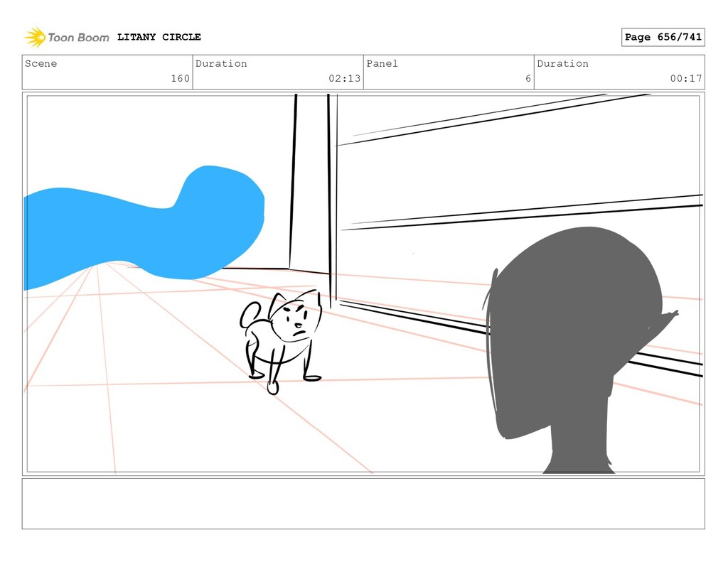The height and width of the screenshot is (562, 728).
Task: Click the scene duration value 02:13
Action: click(345, 78)
